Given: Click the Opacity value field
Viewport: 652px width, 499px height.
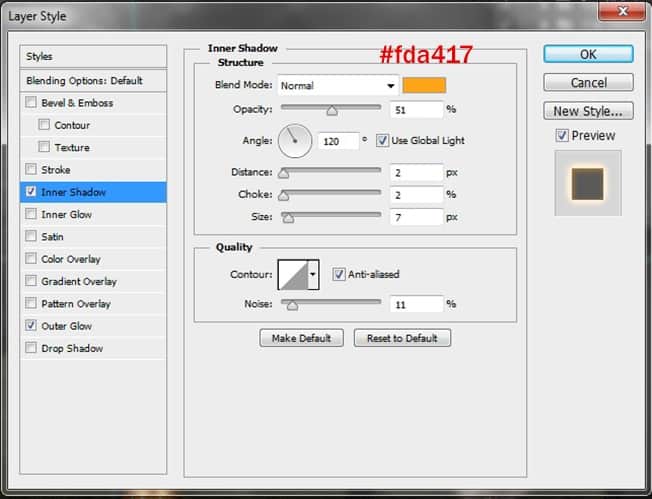Looking at the screenshot, I should [x=416, y=110].
